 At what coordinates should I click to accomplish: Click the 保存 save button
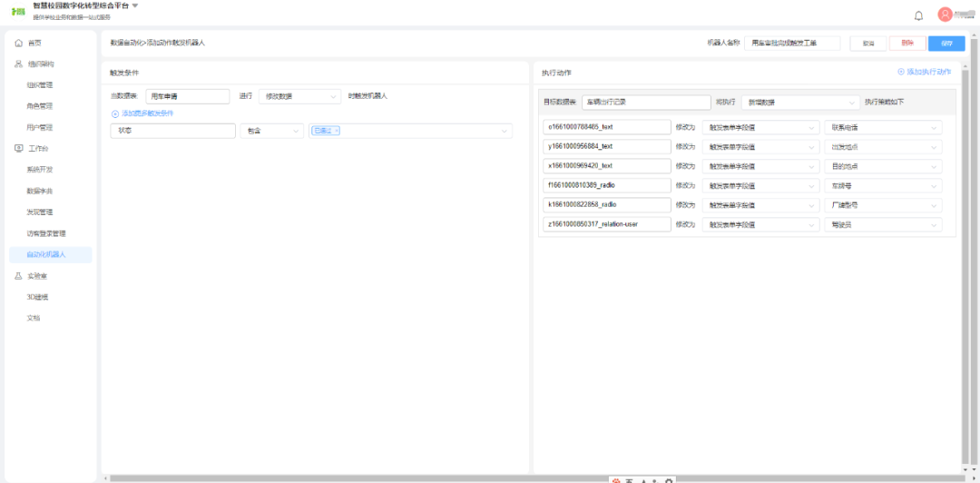click(946, 43)
